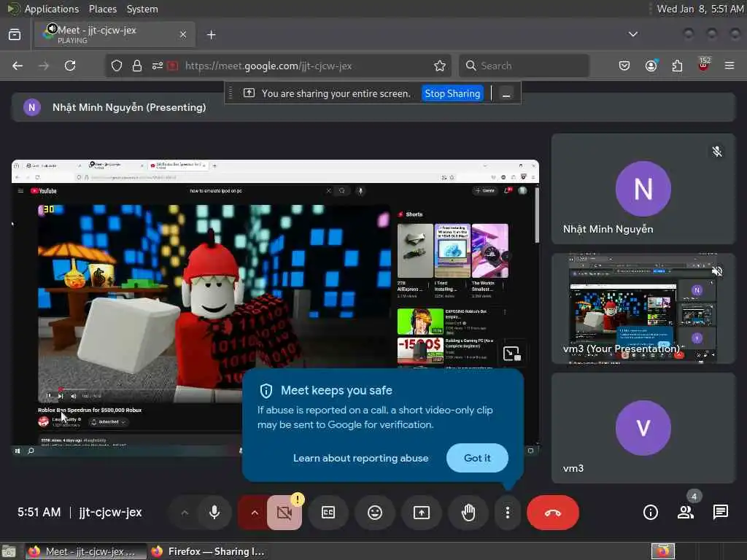Click the present now screen-share icon
The image size is (747, 560).
pos(422,513)
